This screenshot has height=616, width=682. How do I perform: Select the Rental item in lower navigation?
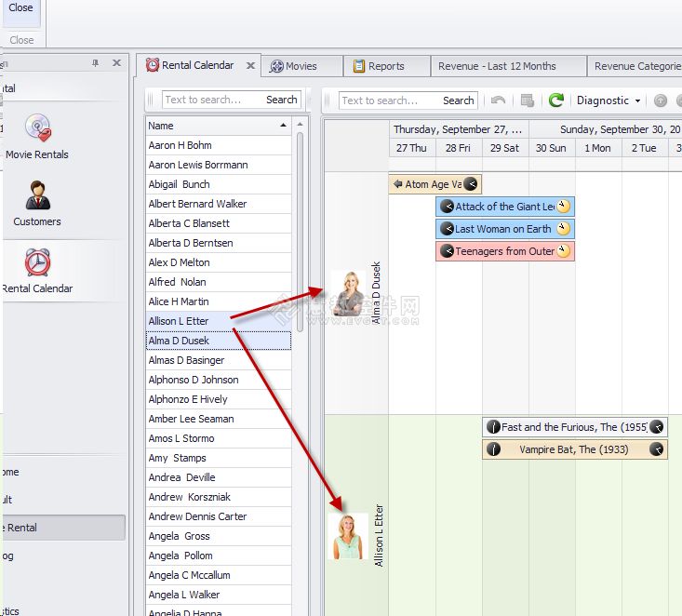[63, 528]
